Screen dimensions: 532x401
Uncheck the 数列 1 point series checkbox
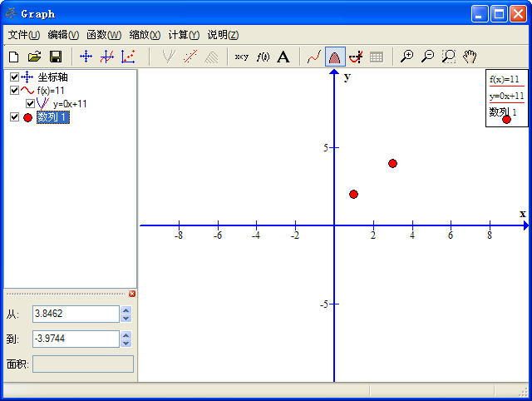coord(14,117)
